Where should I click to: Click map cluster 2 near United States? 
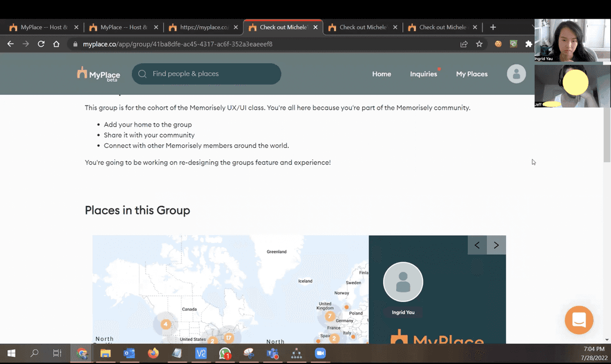(212, 340)
